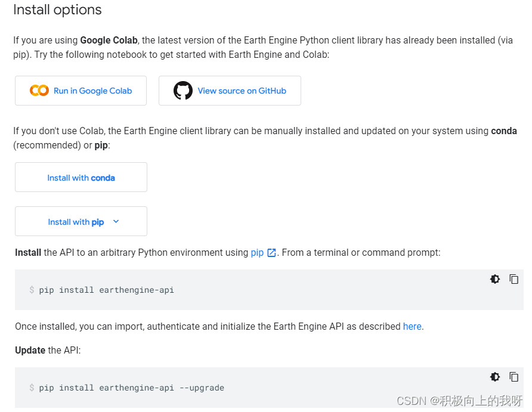Image resolution: width=532 pixels, height=412 pixels.
Task: Toggle dark theme on the upgrade code block
Action: pos(495,377)
